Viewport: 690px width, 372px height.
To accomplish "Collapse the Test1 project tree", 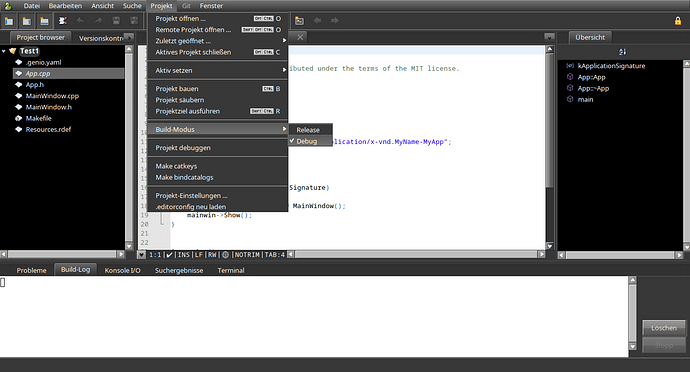I will click(x=4, y=51).
